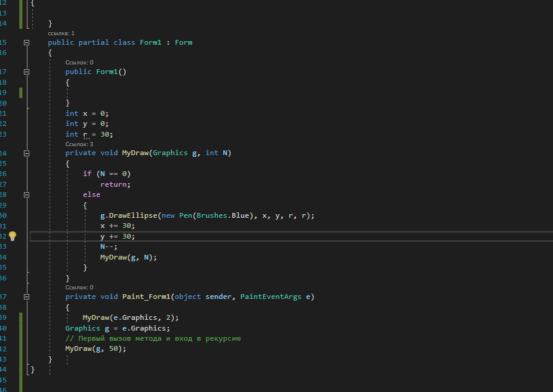The height and width of the screenshot is (392, 553).
Task: Open 'Ссылок: 0' CodeLens above Form1() constructor
Action: [79, 63]
